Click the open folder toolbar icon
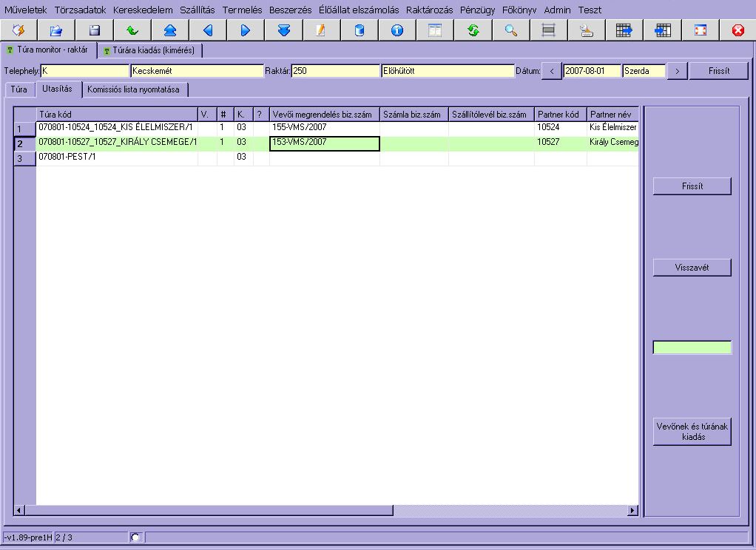The image size is (756, 550). click(x=57, y=30)
